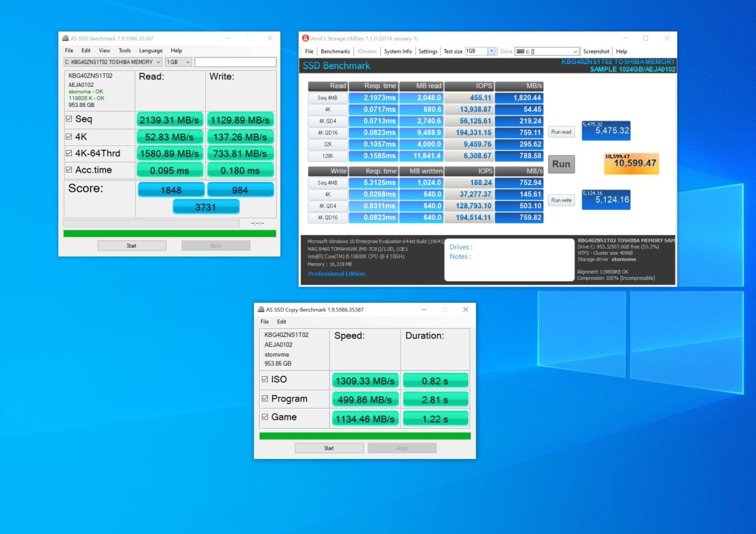Image resolution: width=756 pixels, height=534 pixels.
Task: Toggle the Seq test checkbox in AS SSD Benchmark
Action: (69, 119)
